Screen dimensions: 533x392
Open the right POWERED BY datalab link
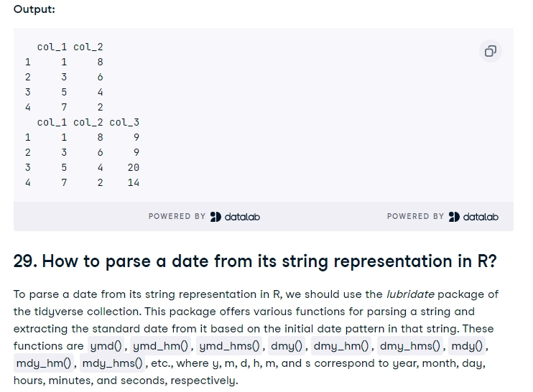click(x=442, y=217)
